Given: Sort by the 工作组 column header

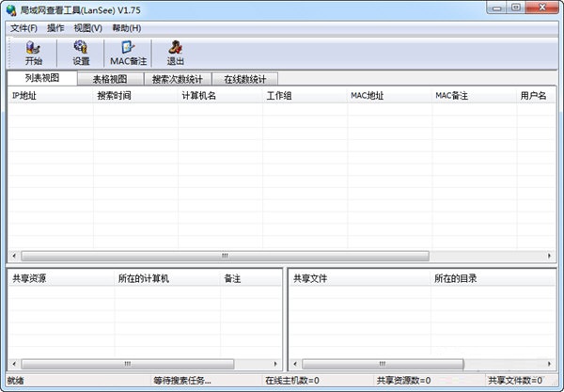Looking at the screenshot, I should (x=305, y=96).
